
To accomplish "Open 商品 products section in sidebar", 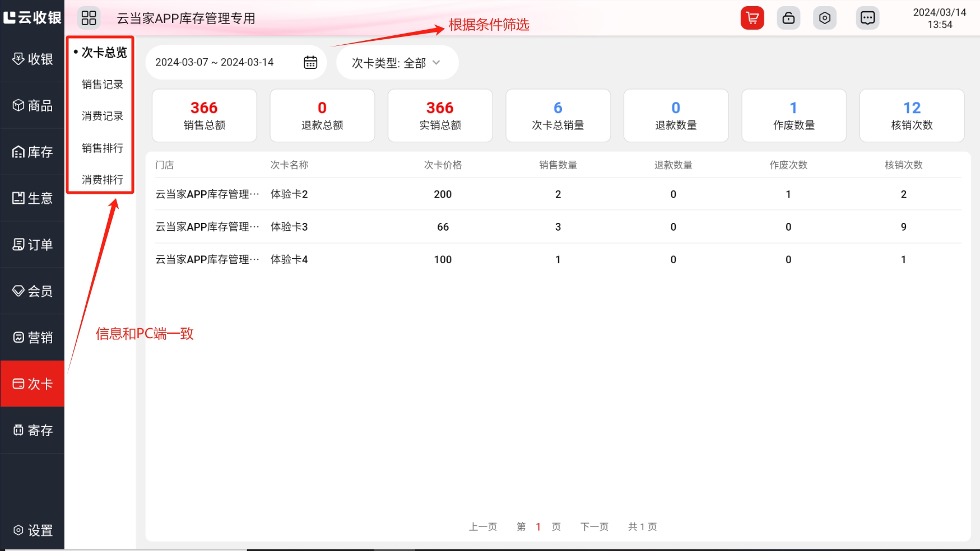I will point(32,105).
